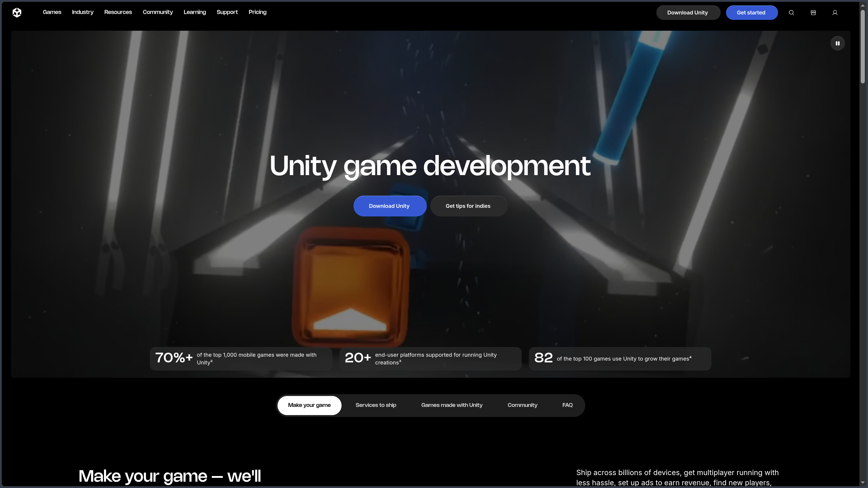
Task: Click the 70%+ mobile games statistic
Action: click(241, 359)
